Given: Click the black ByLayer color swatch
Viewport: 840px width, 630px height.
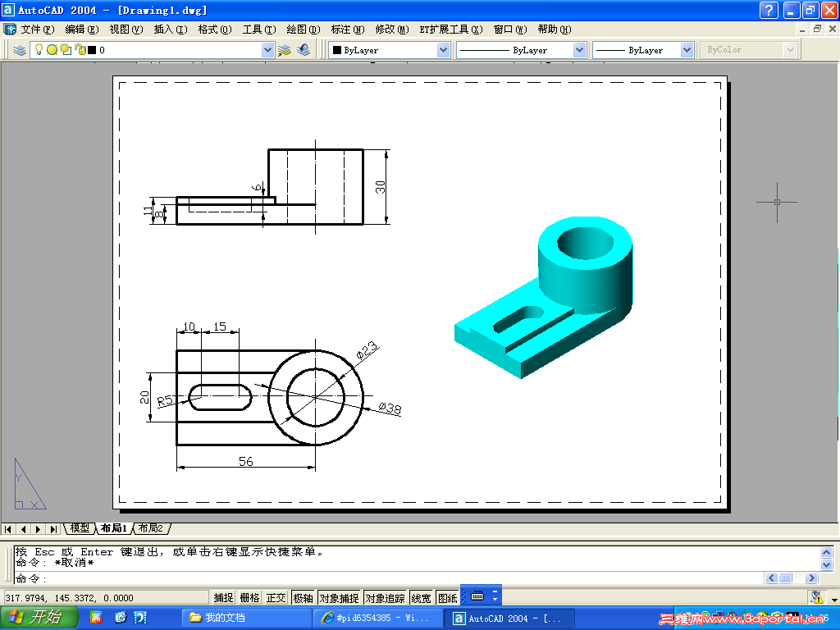Looking at the screenshot, I should (x=337, y=50).
